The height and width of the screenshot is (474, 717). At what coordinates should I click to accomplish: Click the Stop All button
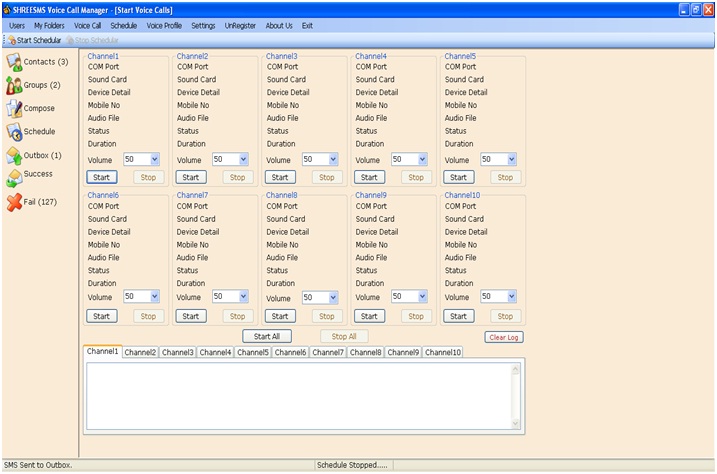pos(344,336)
